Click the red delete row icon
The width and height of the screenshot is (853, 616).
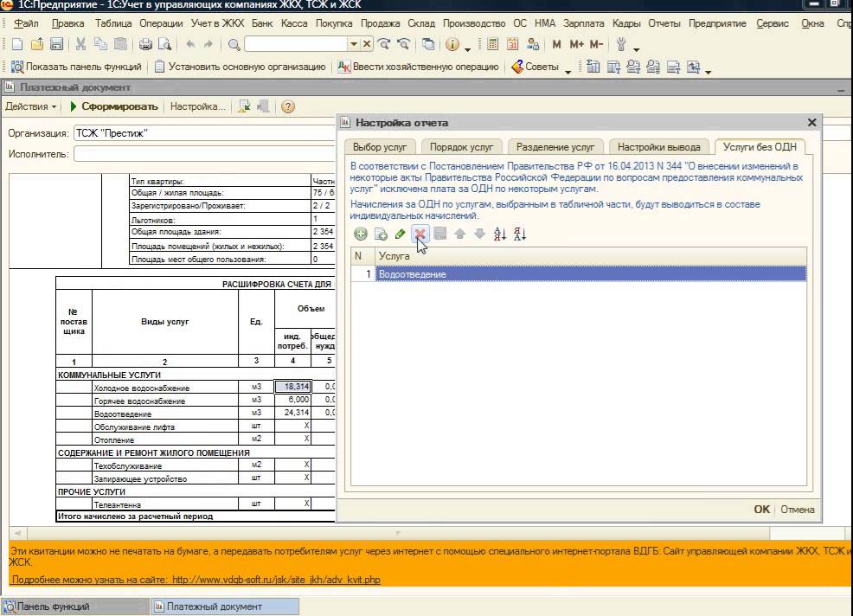coord(420,234)
